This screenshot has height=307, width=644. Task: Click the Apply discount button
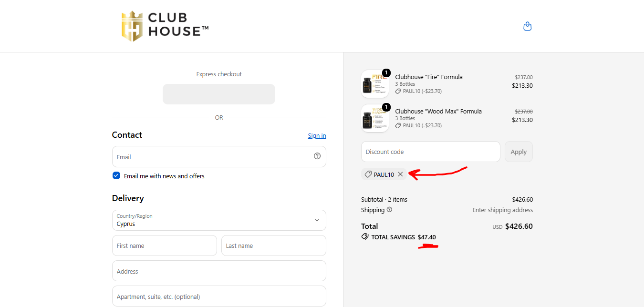pos(519,152)
